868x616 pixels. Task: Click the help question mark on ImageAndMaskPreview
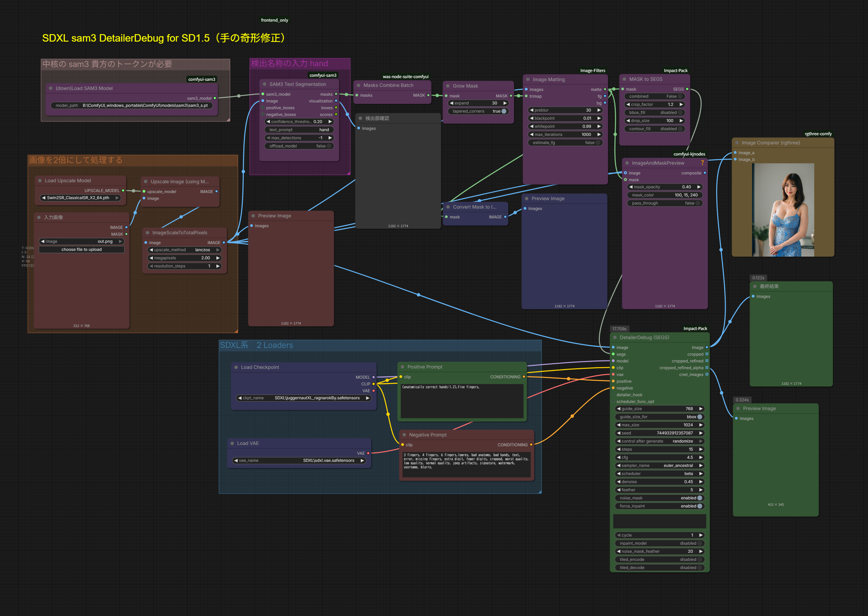[x=702, y=163]
